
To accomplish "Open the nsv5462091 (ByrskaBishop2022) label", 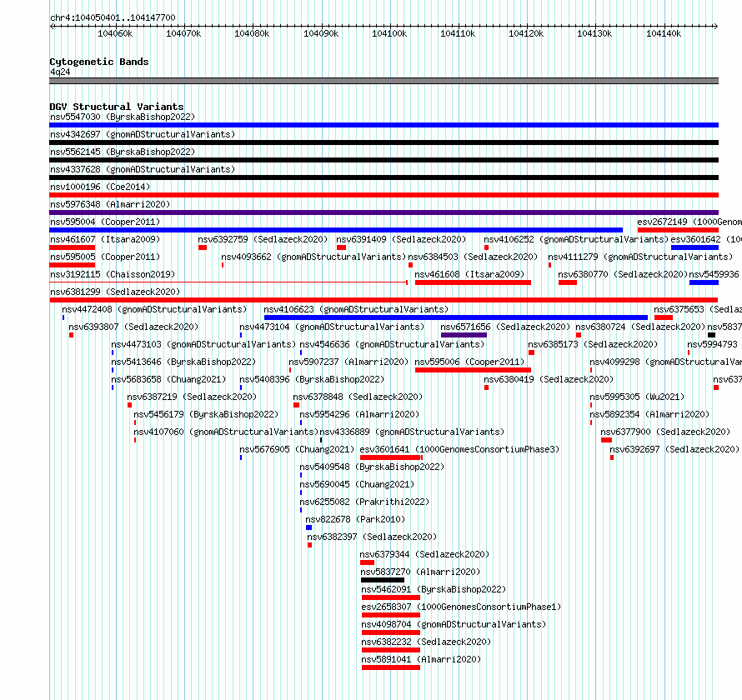I will pos(434,589).
